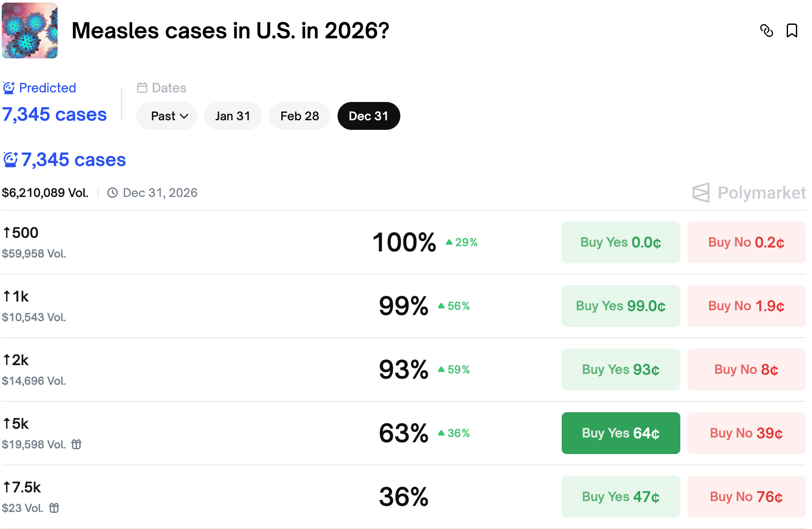
Task: Buy Yes 99.0¢ on 1k outcome
Action: (621, 306)
